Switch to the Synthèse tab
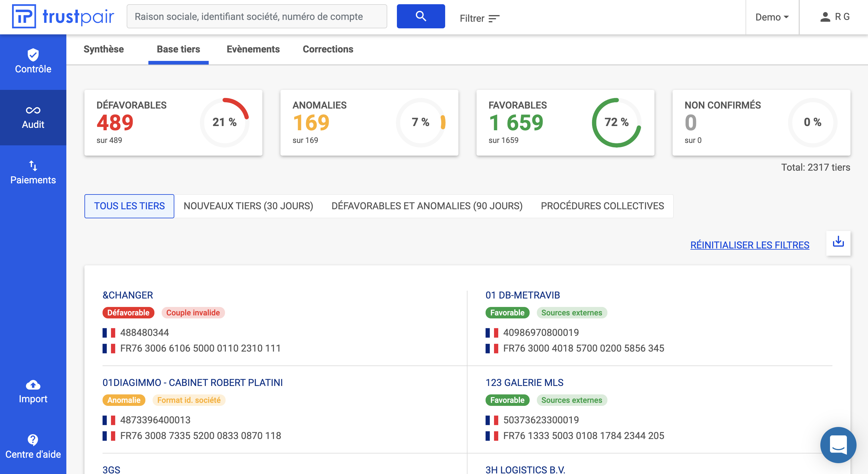This screenshot has height=474, width=868. pos(103,49)
